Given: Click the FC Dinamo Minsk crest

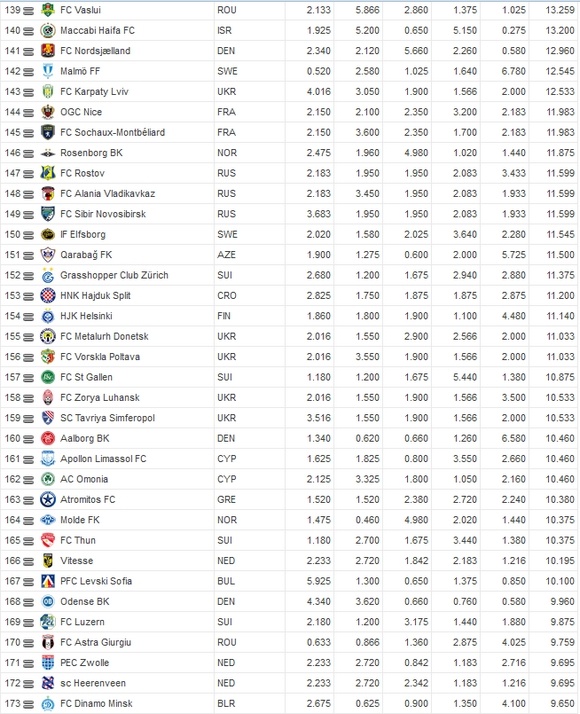Looking at the screenshot, I should click(x=48, y=704).
